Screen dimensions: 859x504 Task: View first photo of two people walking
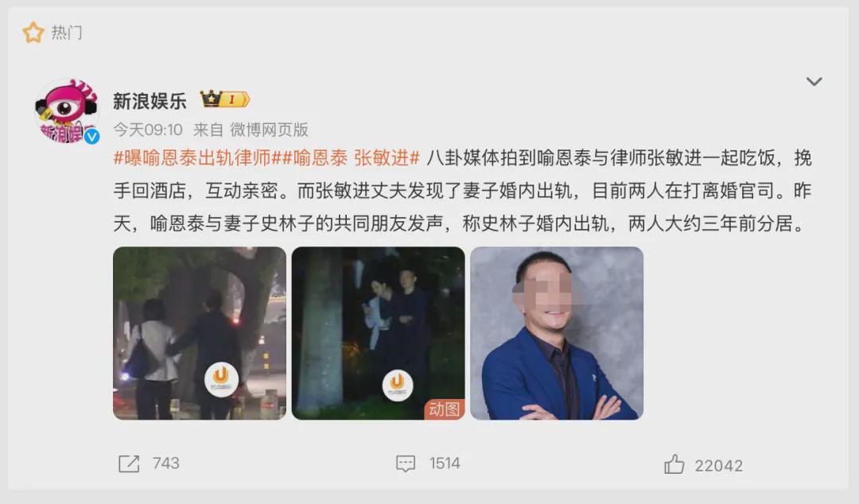pos(200,333)
